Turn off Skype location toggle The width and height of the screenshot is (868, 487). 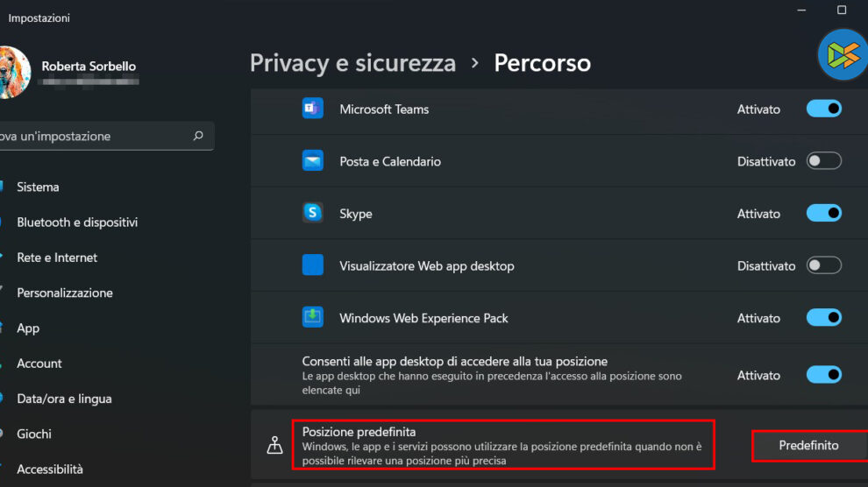click(823, 214)
